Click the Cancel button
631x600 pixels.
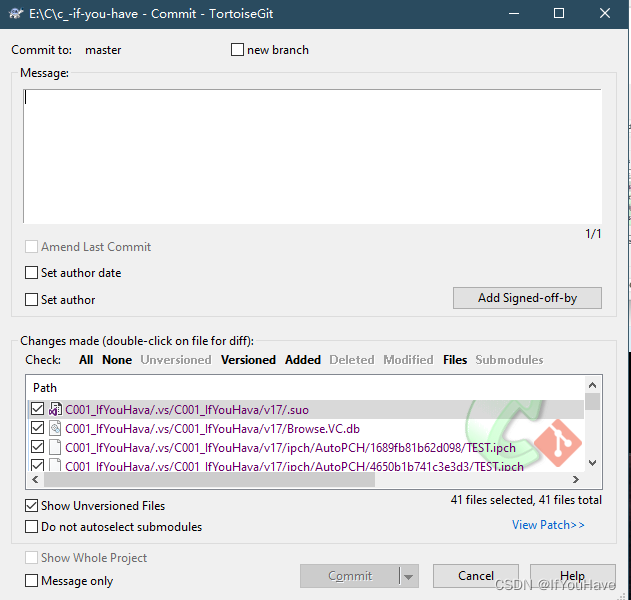click(476, 576)
